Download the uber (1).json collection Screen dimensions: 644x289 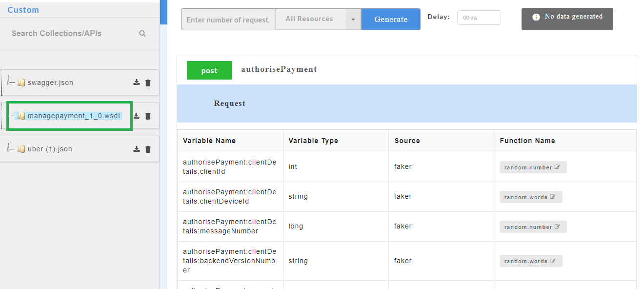(137, 149)
